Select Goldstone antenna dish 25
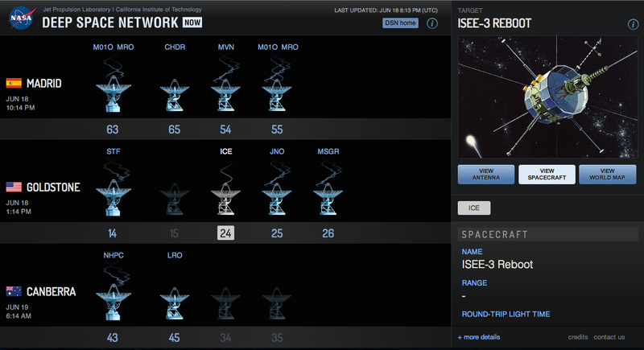The height and width of the screenshot is (350, 644). 277,199
